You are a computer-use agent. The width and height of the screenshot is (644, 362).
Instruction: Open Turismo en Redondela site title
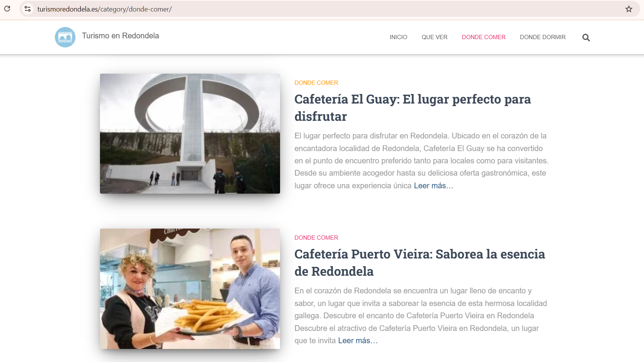(x=120, y=36)
